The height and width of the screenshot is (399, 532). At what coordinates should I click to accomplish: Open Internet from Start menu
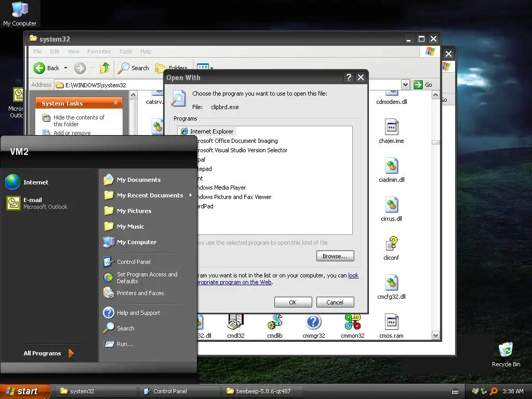(x=27, y=182)
